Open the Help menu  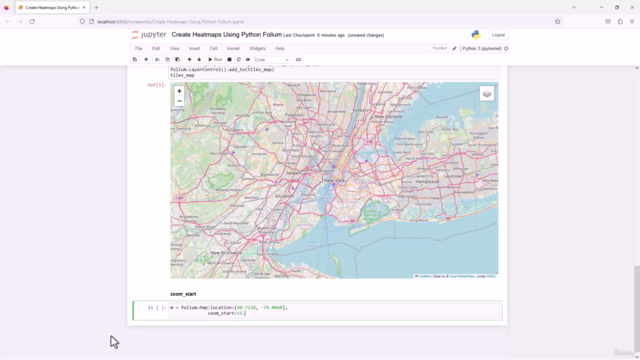280,49
